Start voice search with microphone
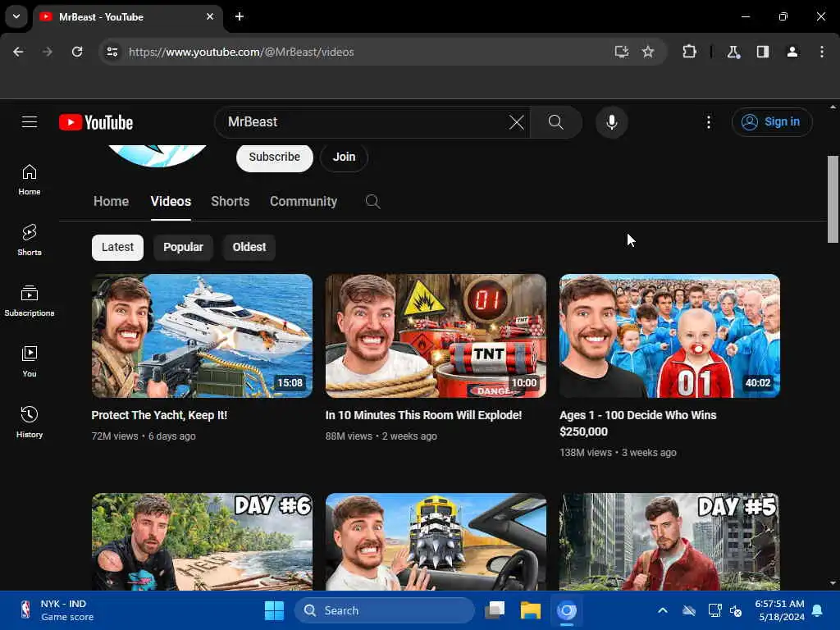840x630 pixels. tap(611, 122)
